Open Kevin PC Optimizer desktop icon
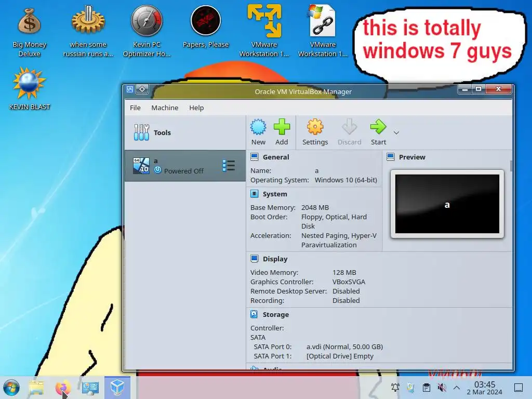Screen dimensions: 532x399 click(147, 32)
